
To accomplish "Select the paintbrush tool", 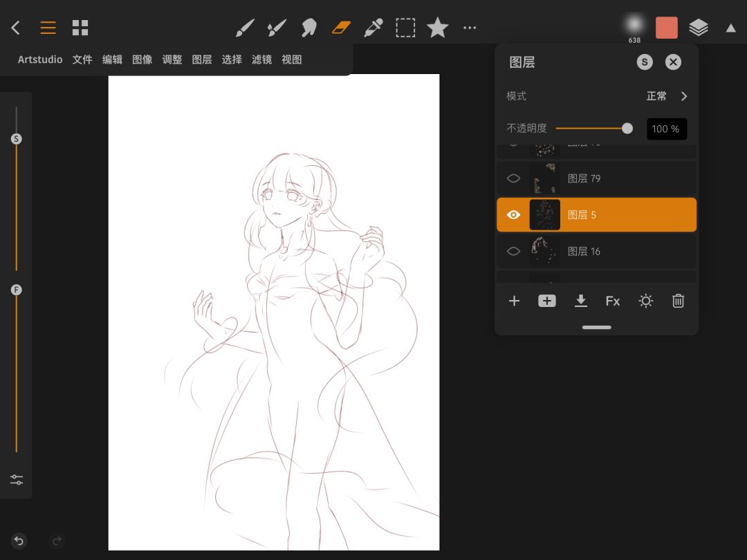I will pyautogui.click(x=245, y=28).
